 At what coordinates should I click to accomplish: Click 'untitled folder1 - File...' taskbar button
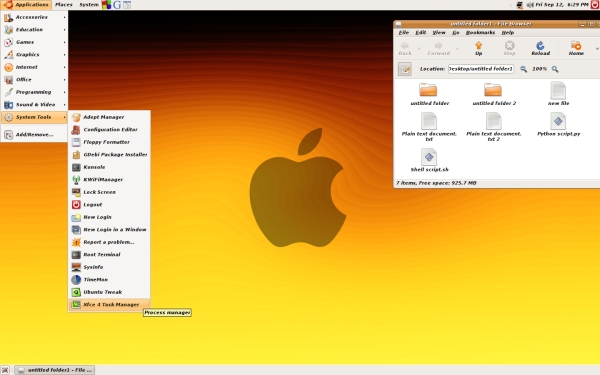pyautogui.click(x=55, y=370)
